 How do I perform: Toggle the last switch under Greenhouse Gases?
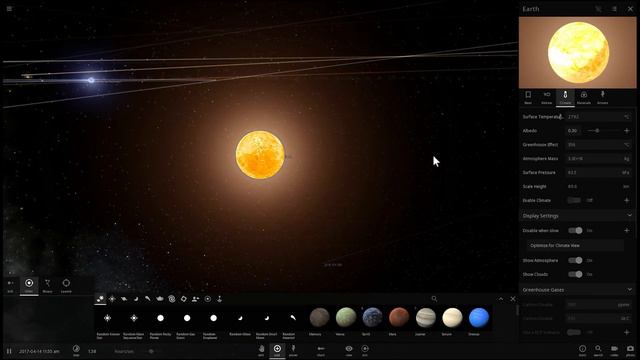574,332
